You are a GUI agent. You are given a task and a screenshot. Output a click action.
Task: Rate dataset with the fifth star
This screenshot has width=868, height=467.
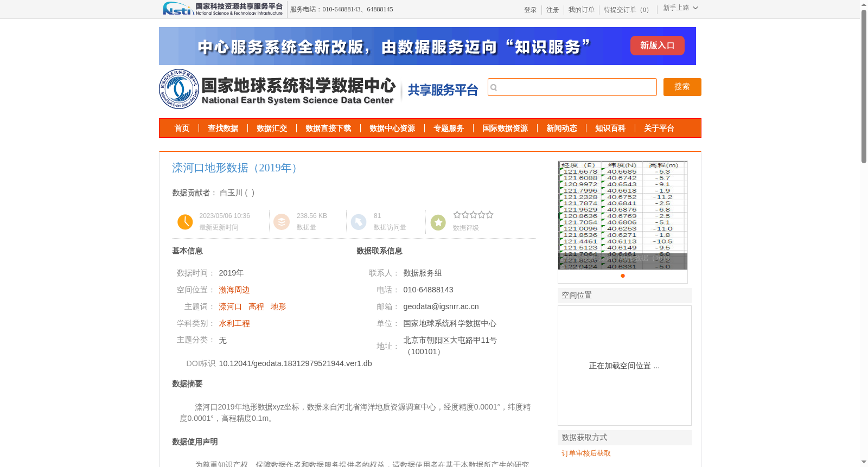pyautogui.click(x=490, y=215)
